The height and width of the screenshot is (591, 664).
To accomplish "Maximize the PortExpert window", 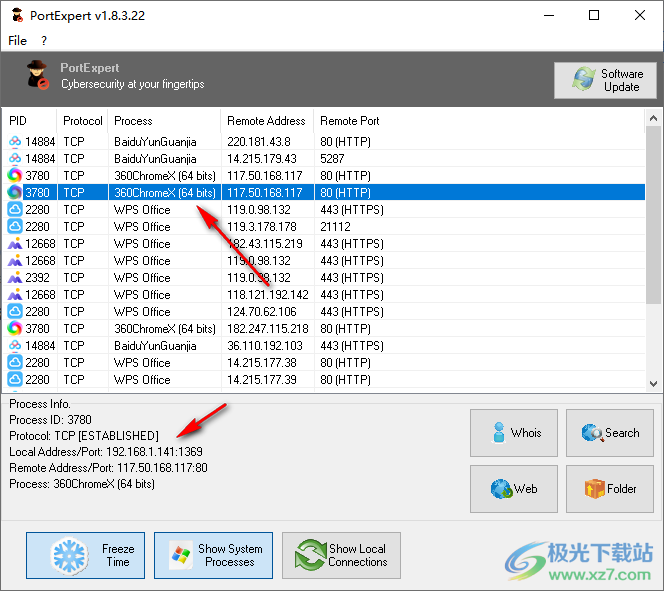I will pyautogui.click(x=594, y=16).
